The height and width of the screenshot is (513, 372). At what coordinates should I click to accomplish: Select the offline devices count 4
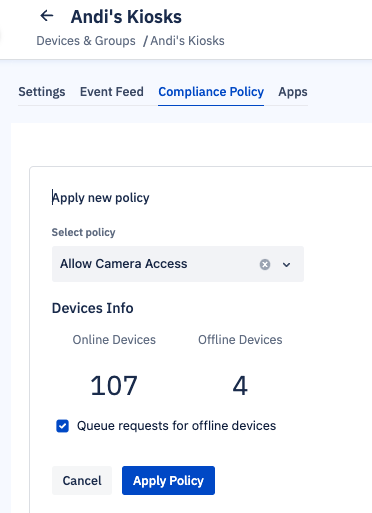(240, 386)
